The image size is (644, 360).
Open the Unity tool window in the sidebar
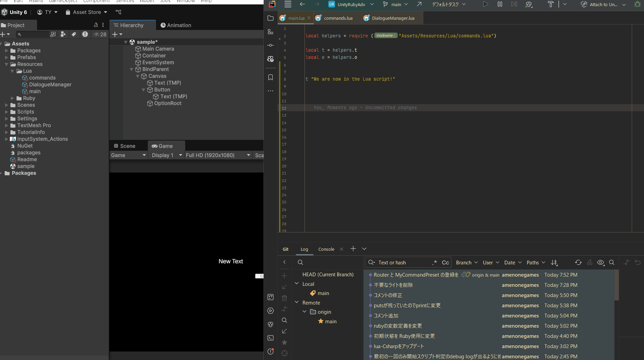[270, 324]
